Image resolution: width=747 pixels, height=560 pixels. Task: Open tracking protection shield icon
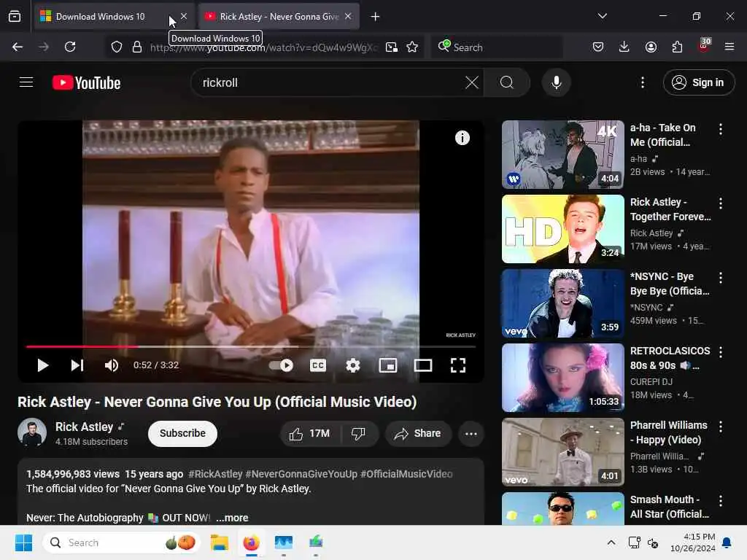[117, 47]
